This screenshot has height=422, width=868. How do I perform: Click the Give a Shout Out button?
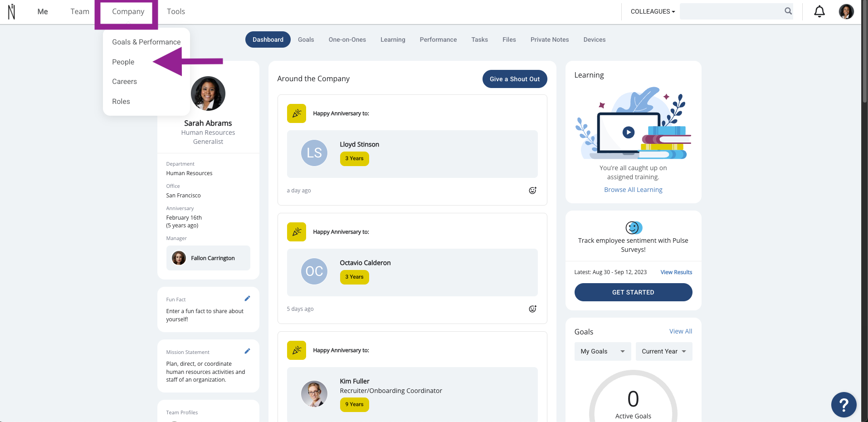(515, 79)
